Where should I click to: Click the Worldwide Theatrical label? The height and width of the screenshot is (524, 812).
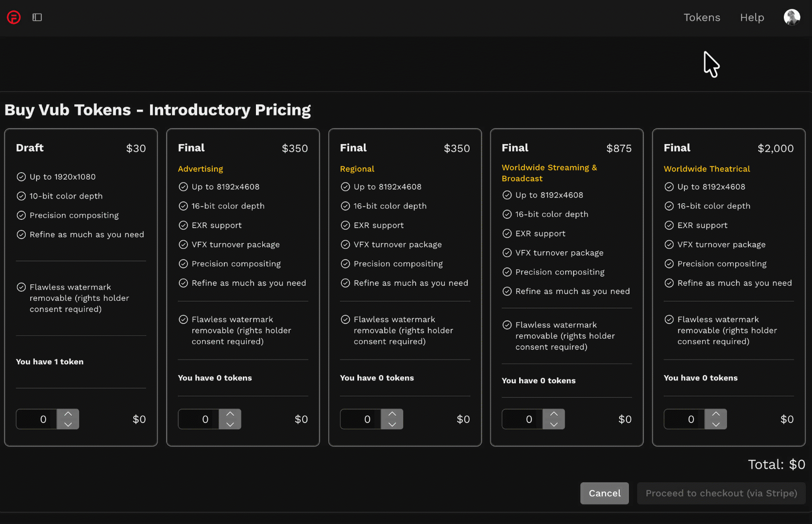[707, 169]
